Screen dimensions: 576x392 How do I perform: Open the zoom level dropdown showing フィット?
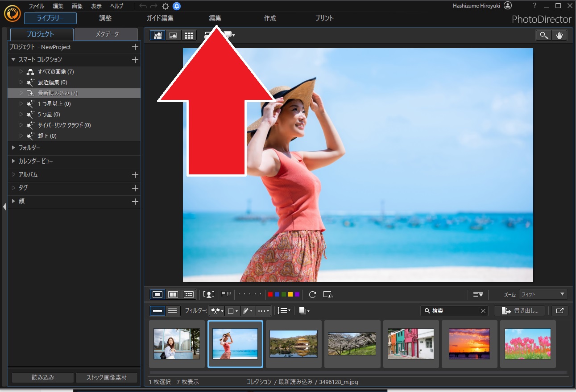[543, 294]
